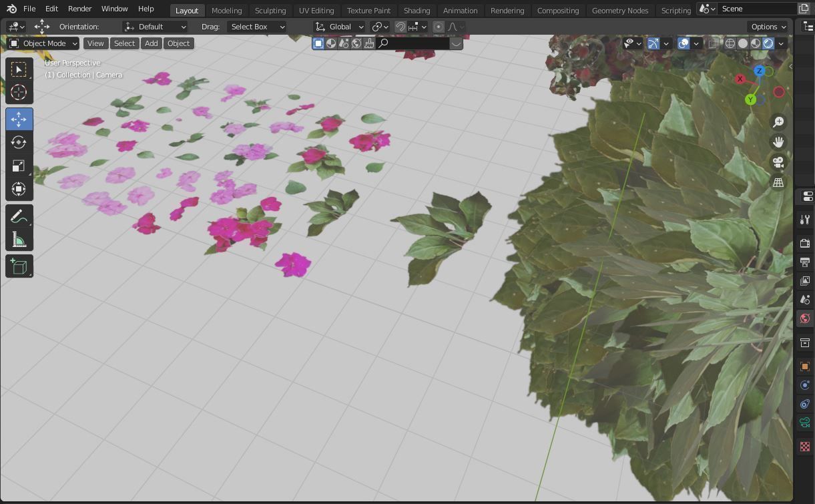Open the World properties tab
Screen dimensions: 815x504
point(805,318)
